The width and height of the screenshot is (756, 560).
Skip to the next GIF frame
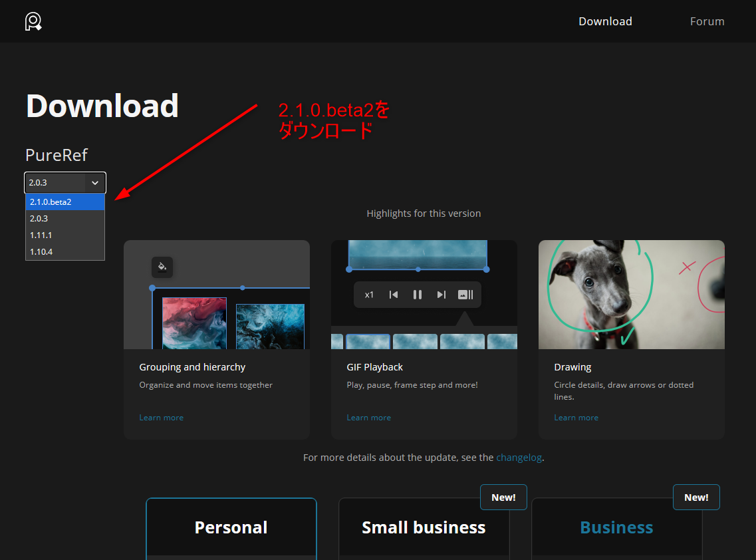(441, 295)
